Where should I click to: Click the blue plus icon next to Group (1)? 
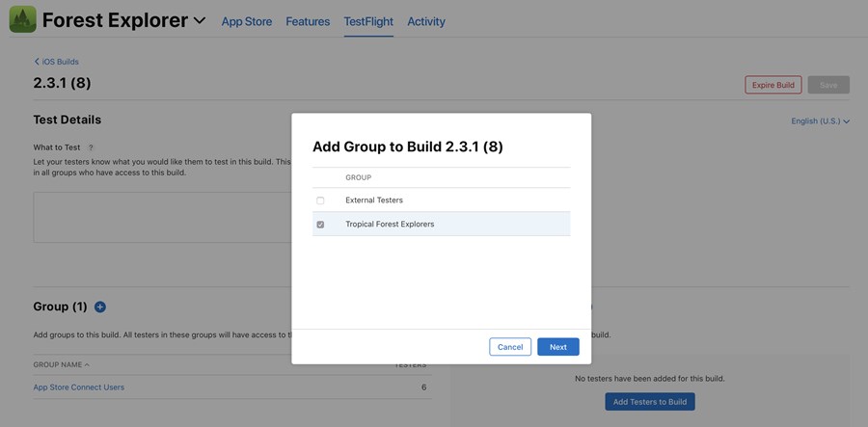pyautogui.click(x=100, y=307)
